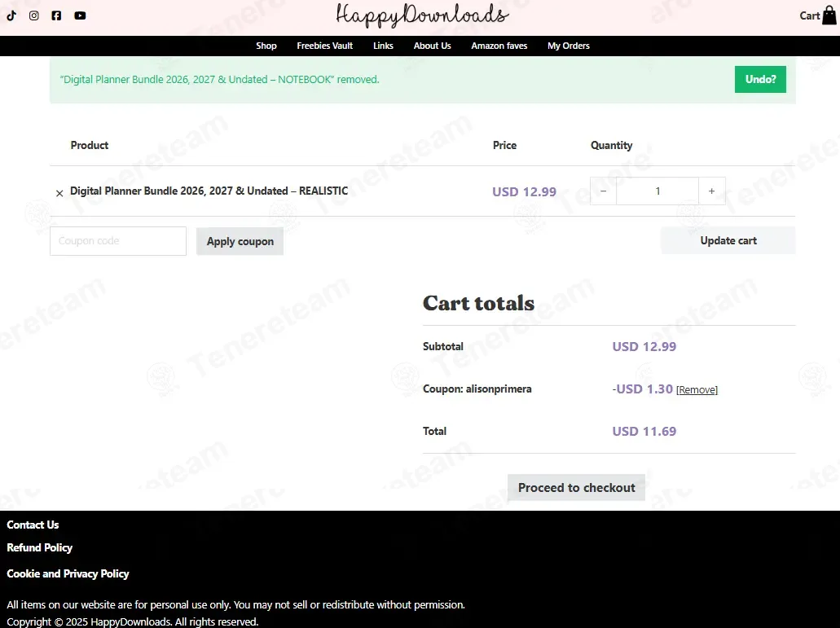Open the YouTube social link

click(x=80, y=15)
